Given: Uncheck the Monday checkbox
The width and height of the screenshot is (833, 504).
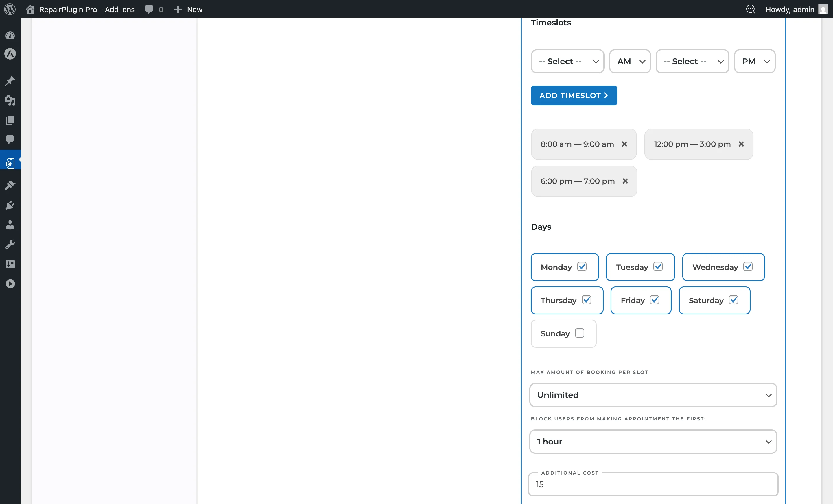Looking at the screenshot, I should click(x=582, y=266).
